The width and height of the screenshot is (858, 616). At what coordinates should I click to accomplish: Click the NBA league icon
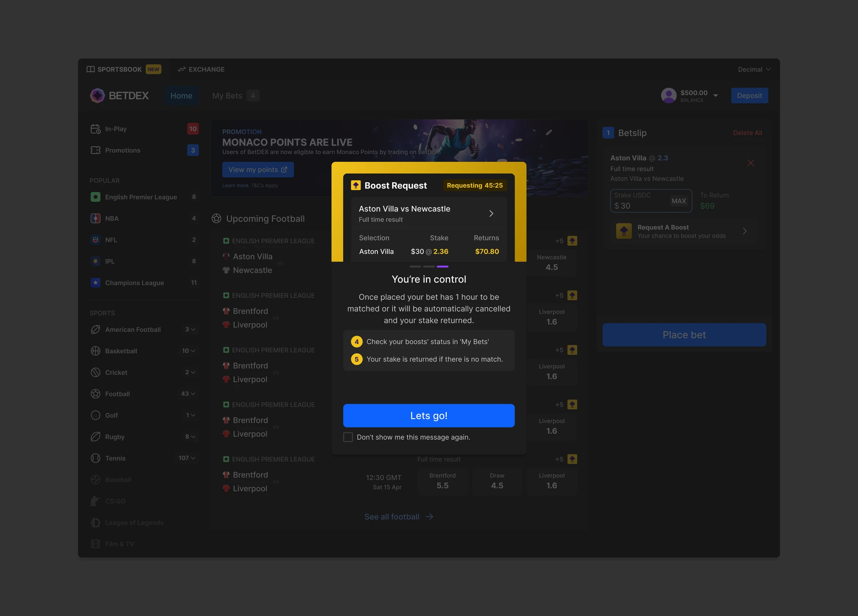click(x=96, y=218)
